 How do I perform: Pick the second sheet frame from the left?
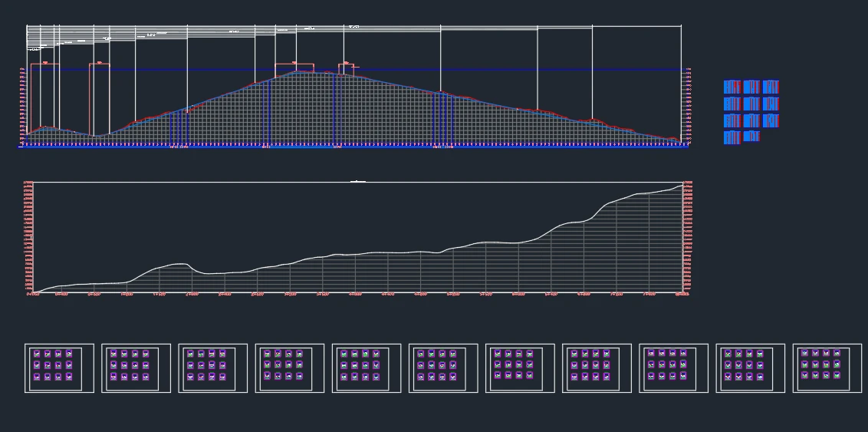coord(136,368)
